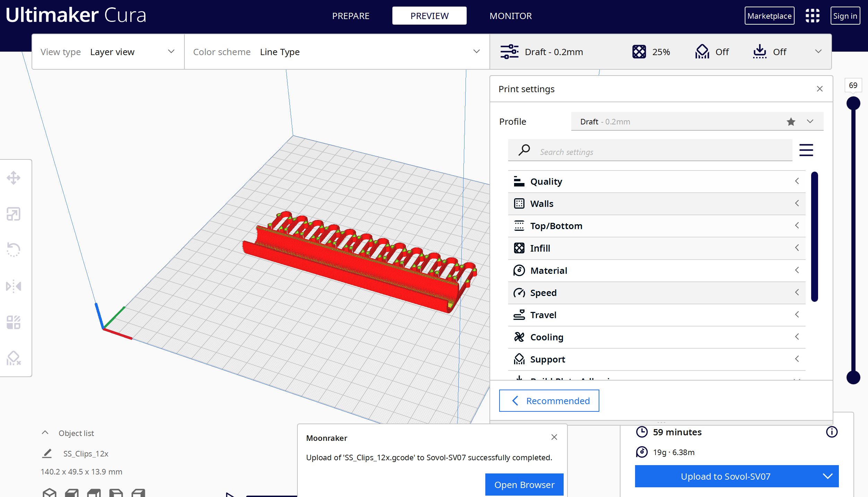
Task: Expand the Material settings category
Action: (657, 270)
